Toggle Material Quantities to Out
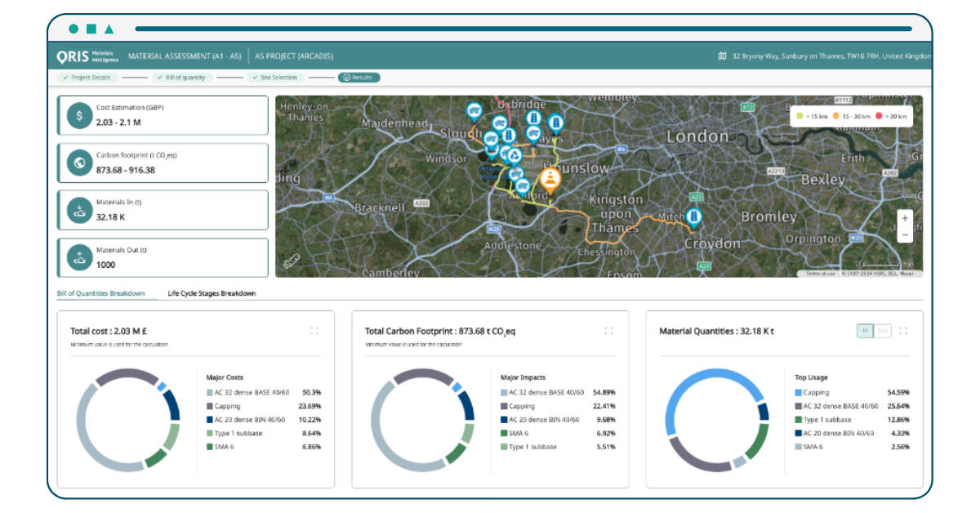The image size is (980, 513). pos(883,331)
